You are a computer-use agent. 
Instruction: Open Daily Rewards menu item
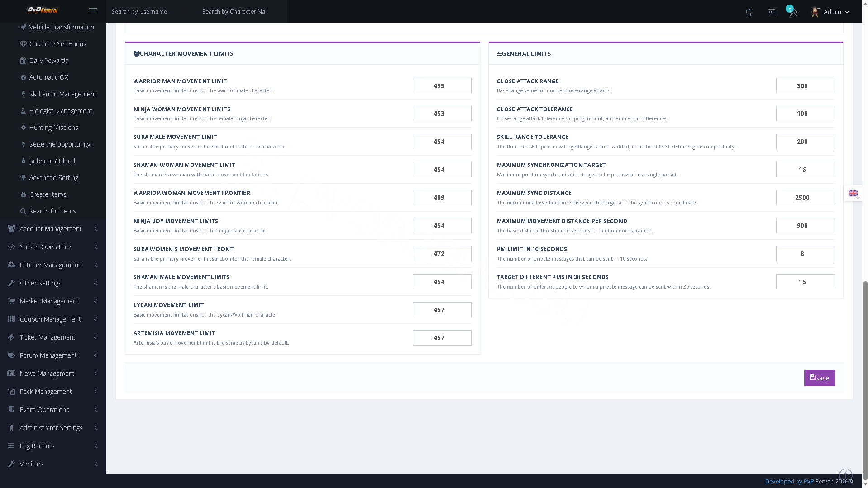[x=48, y=61]
